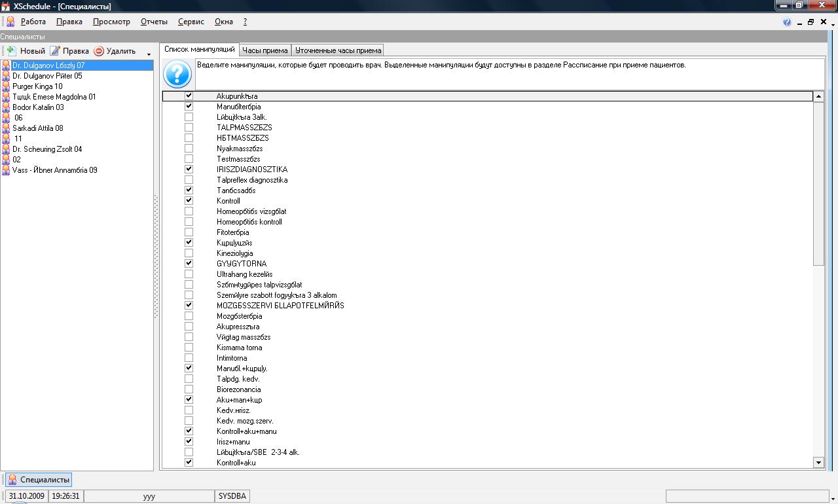838x504 pixels.
Task: Click the scrollbar down arrow in manipulations list
Action: [x=818, y=463]
